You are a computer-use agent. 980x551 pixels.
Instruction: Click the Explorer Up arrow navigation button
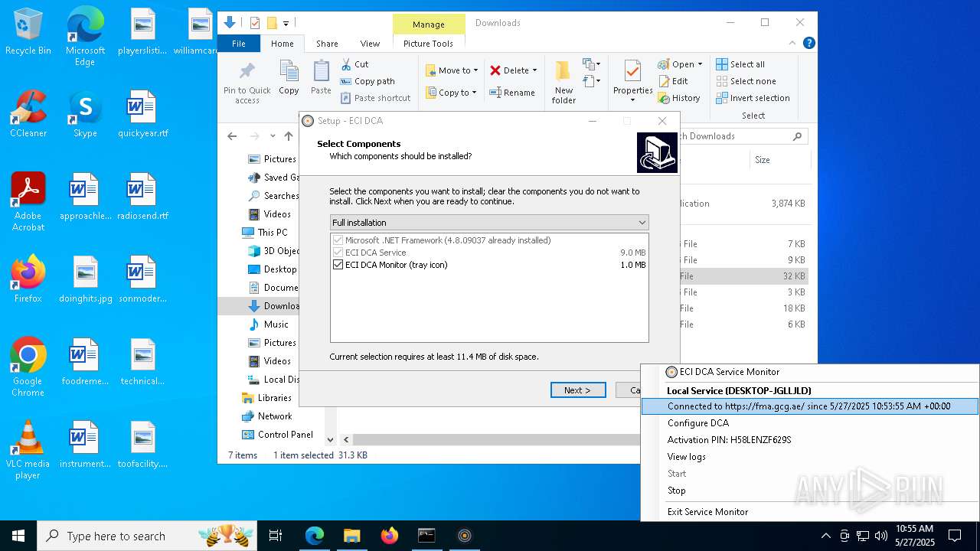click(289, 136)
